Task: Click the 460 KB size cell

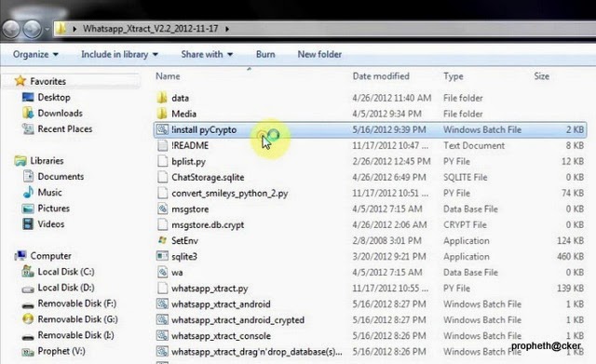Action: pos(570,256)
